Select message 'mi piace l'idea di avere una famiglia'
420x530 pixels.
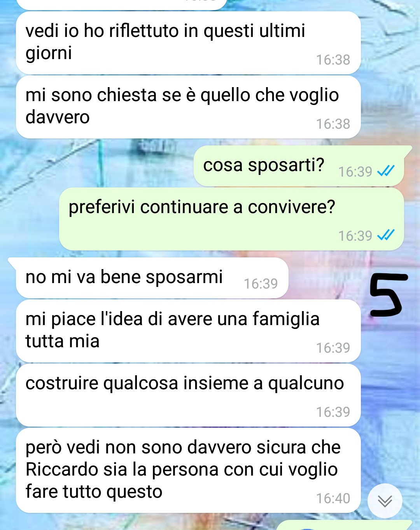[x=188, y=331]
